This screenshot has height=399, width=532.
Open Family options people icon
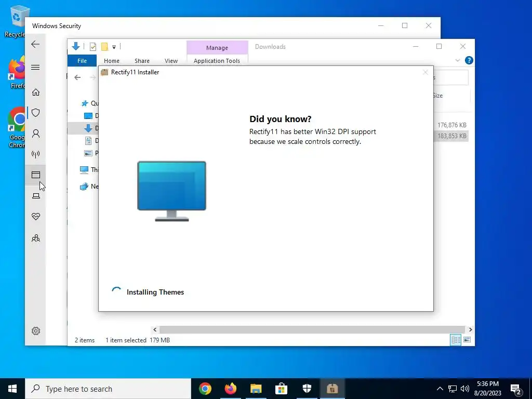36,238
